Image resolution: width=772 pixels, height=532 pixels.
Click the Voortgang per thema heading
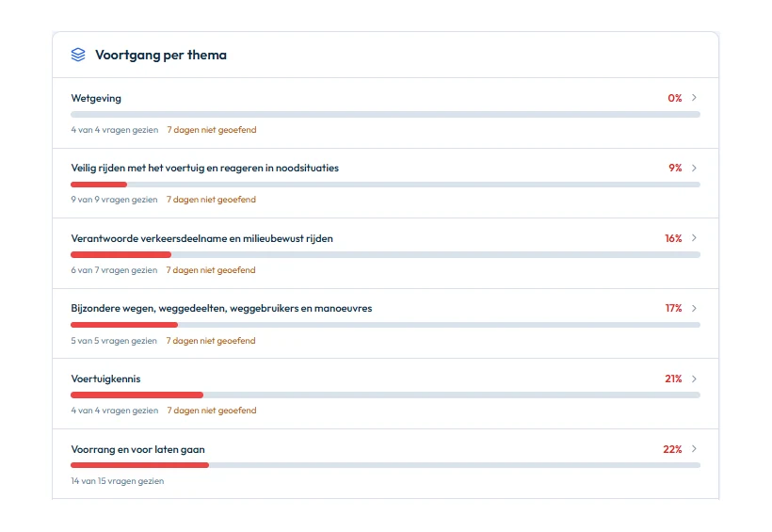[x=161, y=55]
